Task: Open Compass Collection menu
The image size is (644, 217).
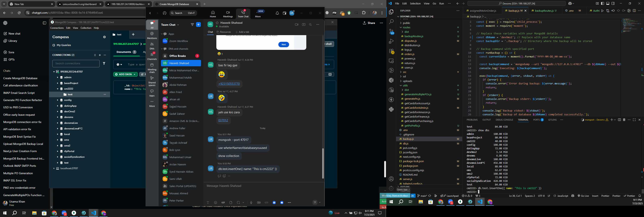Action: click(x=86, y=28)
